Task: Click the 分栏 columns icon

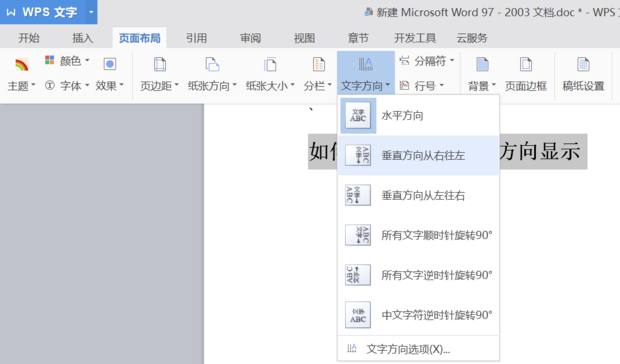Action: coord(318,64)
